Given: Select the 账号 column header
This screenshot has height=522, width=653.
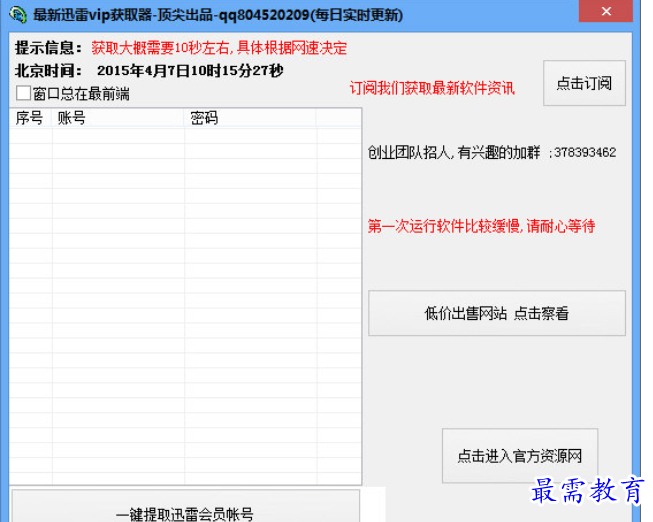Looking at the screenshot, I should tap(118, 118).
